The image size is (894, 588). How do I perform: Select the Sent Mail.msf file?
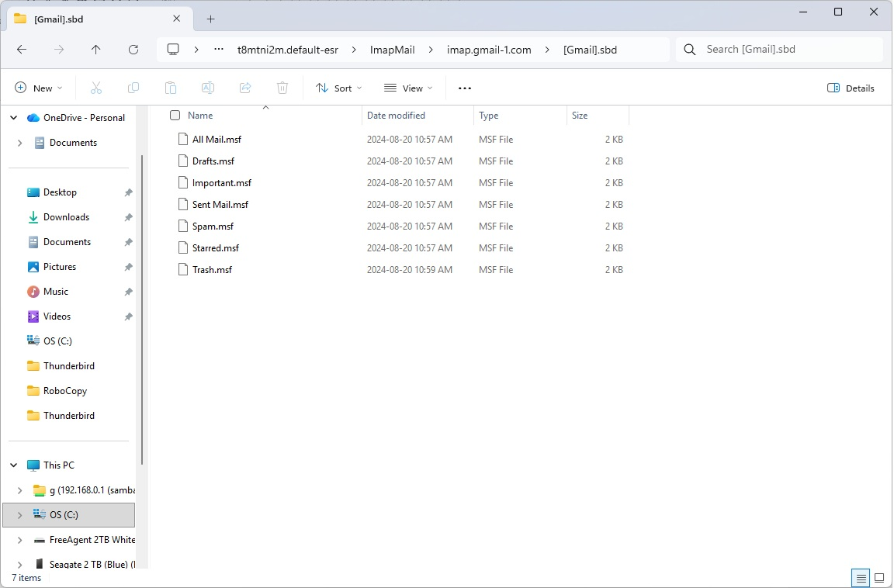[x=220, y=205]
